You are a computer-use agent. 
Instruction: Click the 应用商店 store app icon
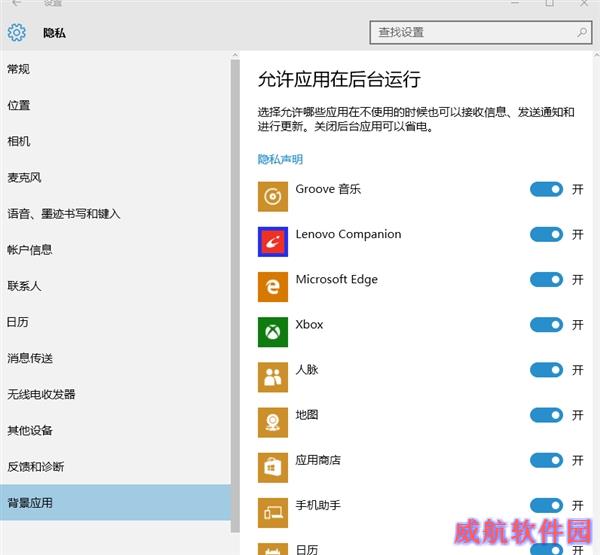click(x=273, y=468)
